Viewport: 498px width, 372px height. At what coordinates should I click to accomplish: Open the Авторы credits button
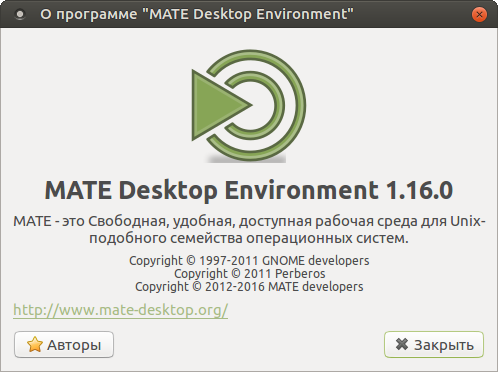64,344
